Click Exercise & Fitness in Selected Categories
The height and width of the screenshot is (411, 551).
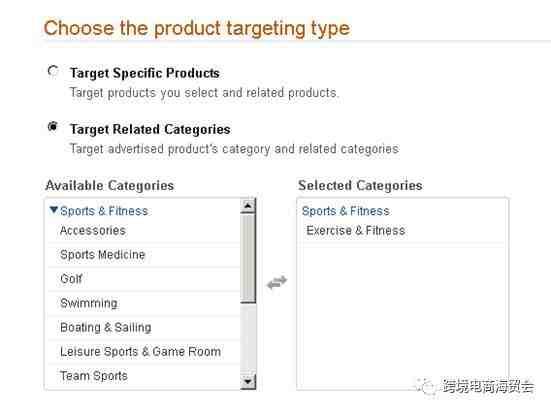pos(356,231)
